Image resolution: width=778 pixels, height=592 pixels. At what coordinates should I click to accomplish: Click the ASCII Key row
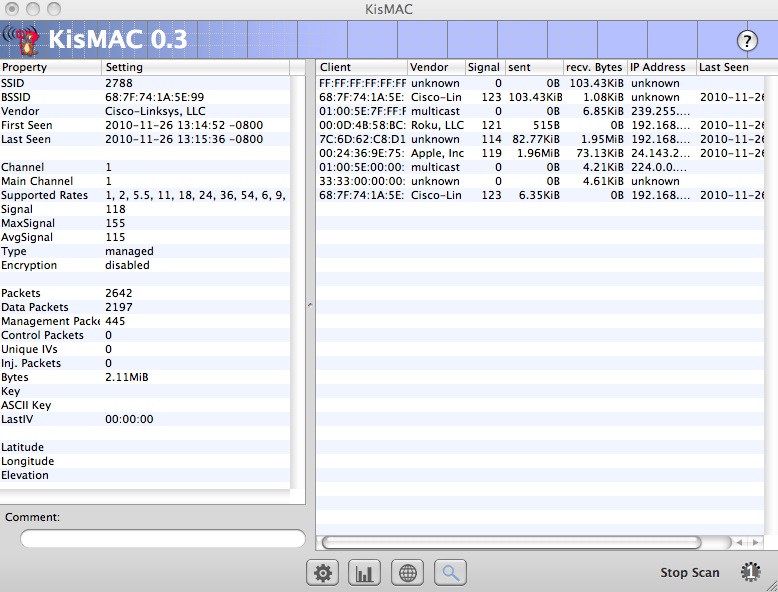coord(145,405)
